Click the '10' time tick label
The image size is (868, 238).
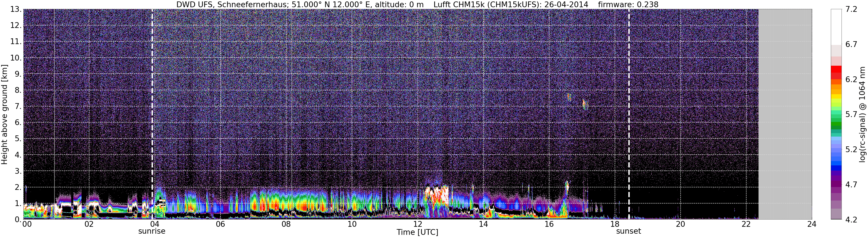tap(352, 224)
